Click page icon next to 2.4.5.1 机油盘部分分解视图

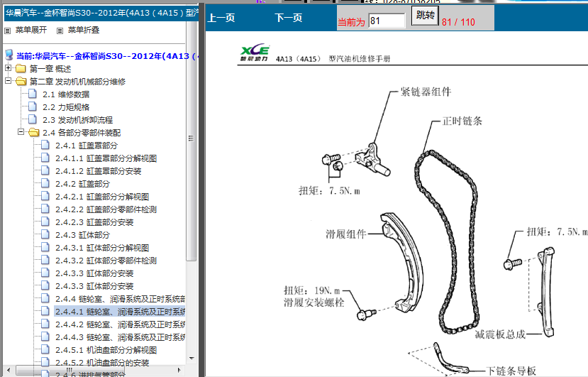(x=45, y=349)
